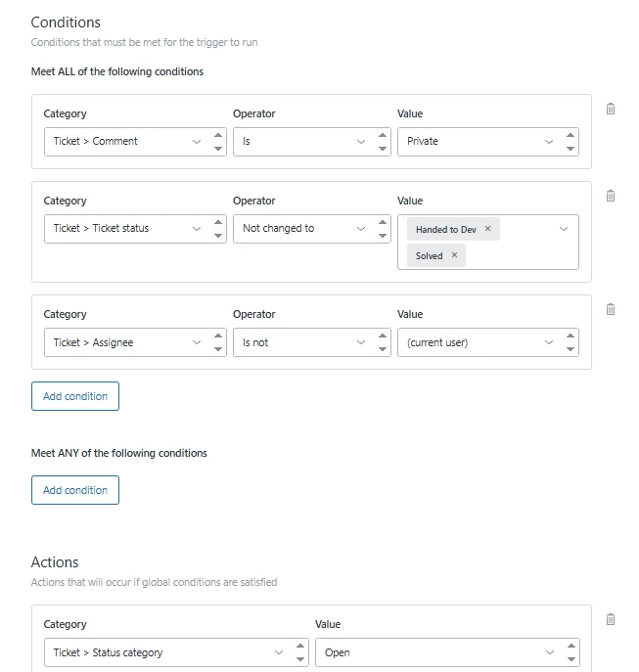Delete the Assignee condition row
639x672 pixels.
pyautogui.click(x=611, y=309)
